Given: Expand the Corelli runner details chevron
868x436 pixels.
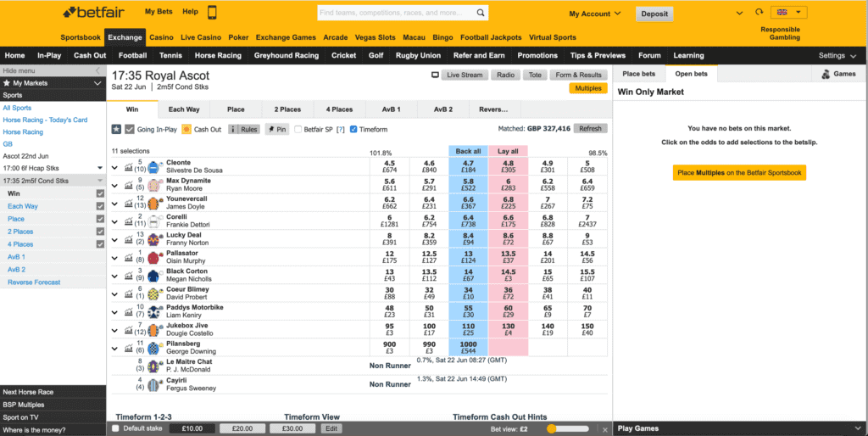Looking at the screenshot, I should 116,221.
